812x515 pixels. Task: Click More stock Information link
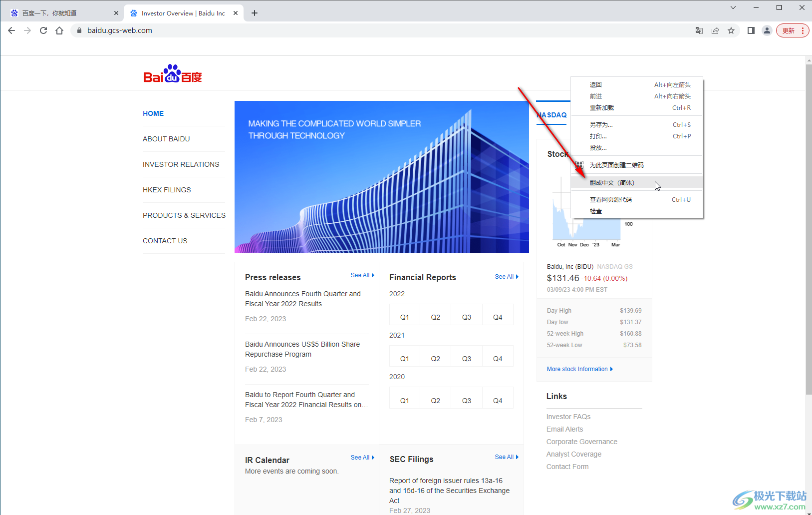580,369
